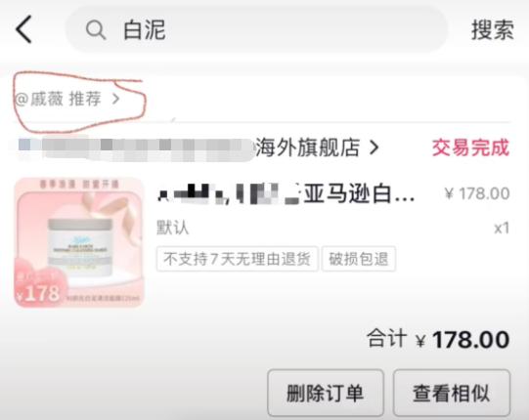Image resolution: width=529 pixels, height=420 pixels.
Task: Click the 合计 ¥178.00 total
Action: [x=438, y=339]
